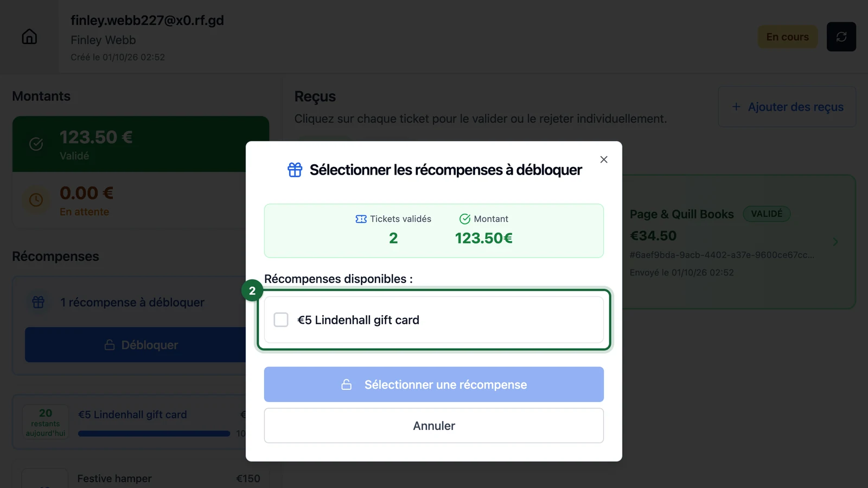This screenshot has height=488, width=868.
Task: Click the validated tickets icon
Action: pos(361,219)
